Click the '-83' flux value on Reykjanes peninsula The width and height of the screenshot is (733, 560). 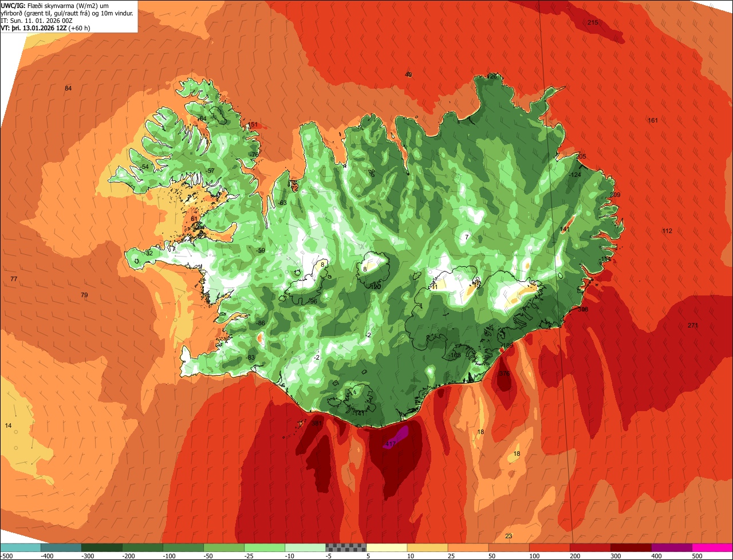250,357
